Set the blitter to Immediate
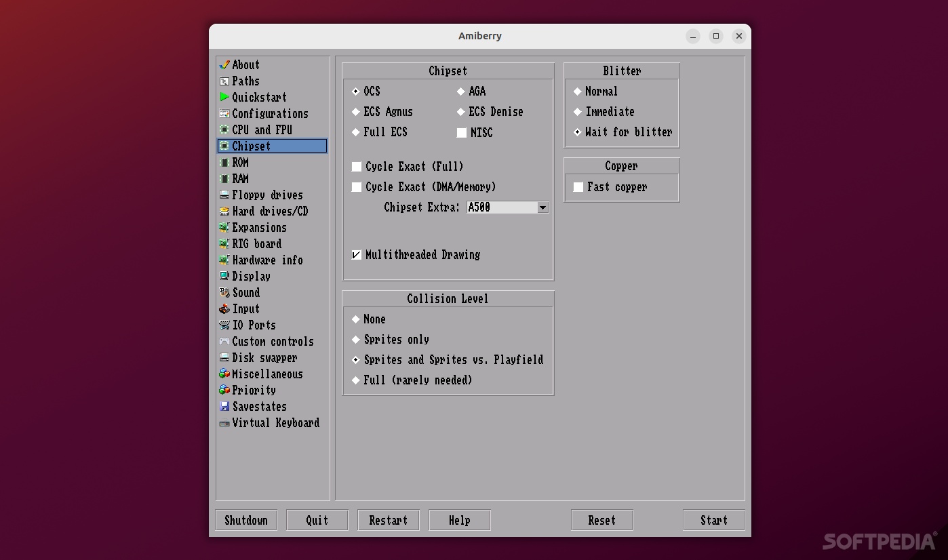948x560 pixels. [x=578, y=112]
